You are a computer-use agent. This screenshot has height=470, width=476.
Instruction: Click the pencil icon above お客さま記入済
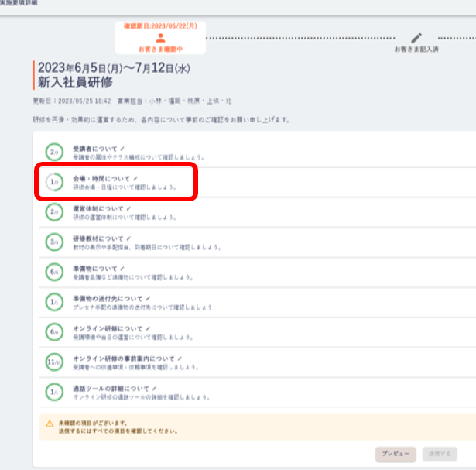(416, 38)
